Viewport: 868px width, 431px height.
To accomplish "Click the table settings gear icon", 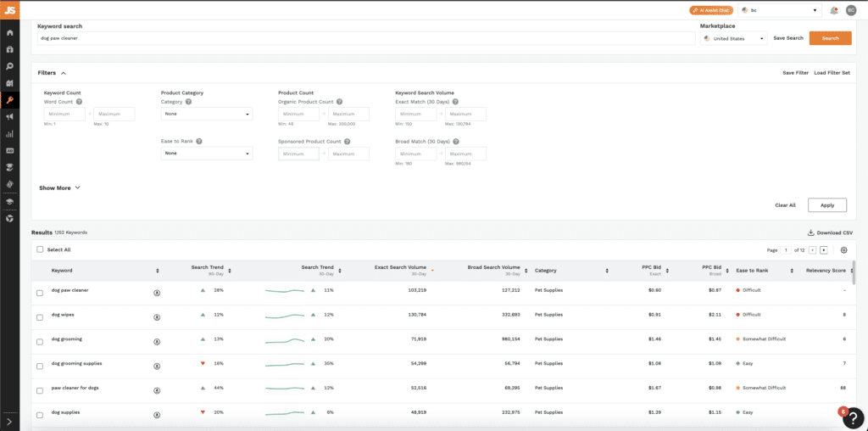I will coord(843,250).
